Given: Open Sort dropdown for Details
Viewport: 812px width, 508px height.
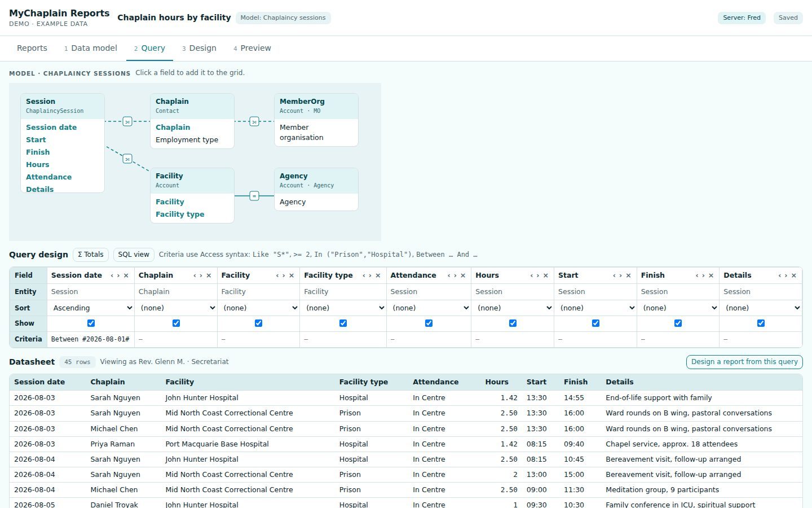Looking at the screenshot, I should tap(761, 308).
